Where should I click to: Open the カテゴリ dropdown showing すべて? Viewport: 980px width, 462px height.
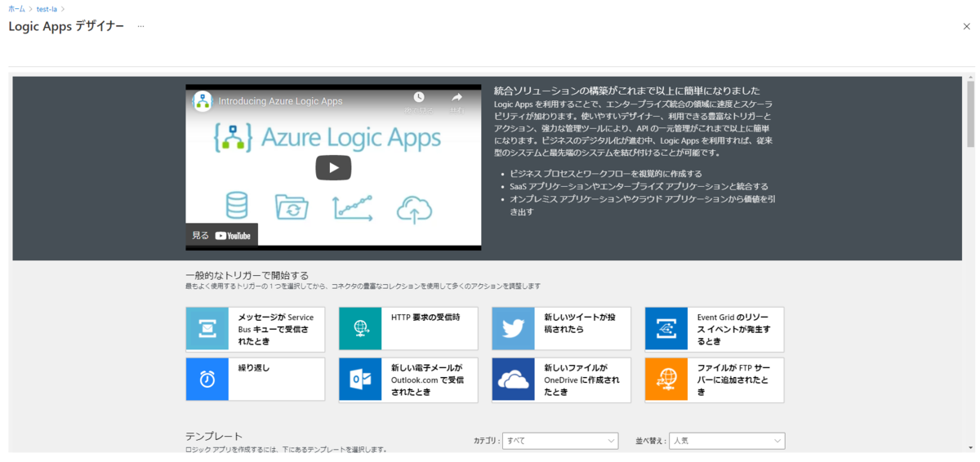[x=560, y=441]
